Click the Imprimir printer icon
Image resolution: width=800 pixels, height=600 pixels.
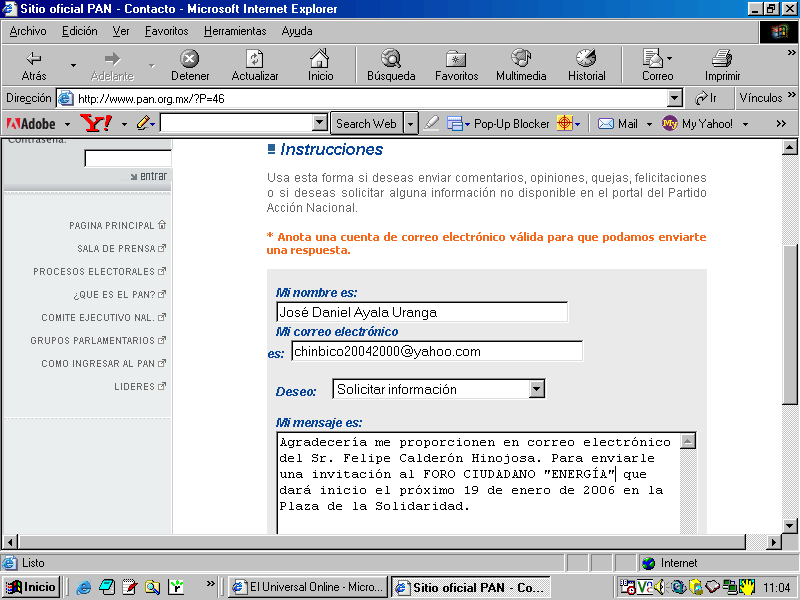pyautogui.click(x=722, y=59)
